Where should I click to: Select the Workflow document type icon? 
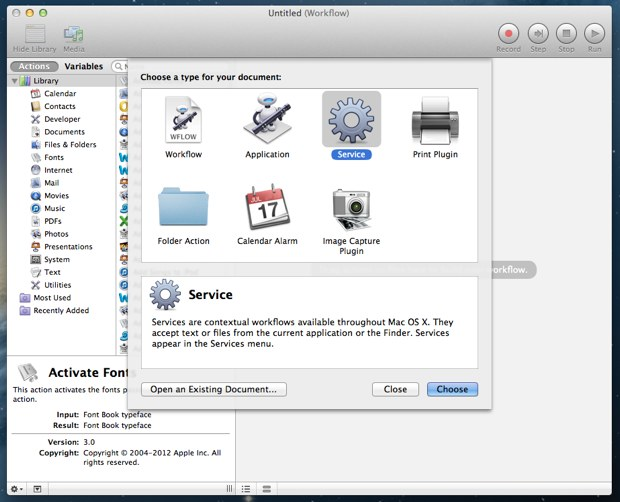(x=183, y=120)
